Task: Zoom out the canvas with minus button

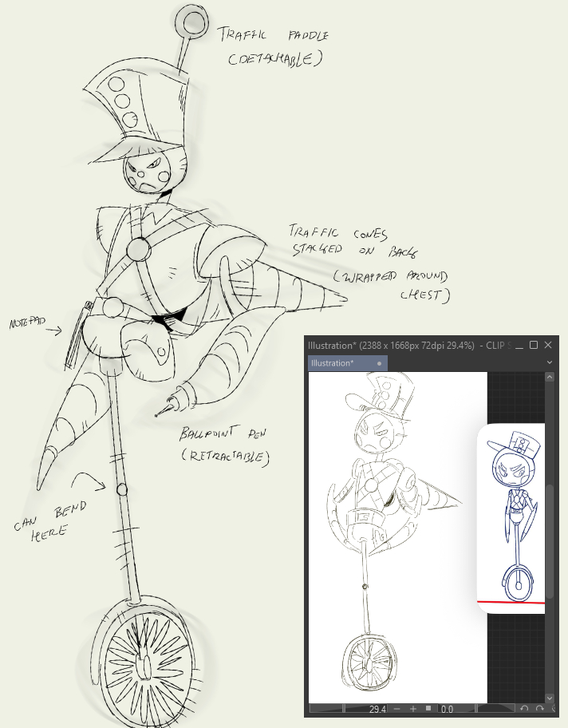Action: 397,709
